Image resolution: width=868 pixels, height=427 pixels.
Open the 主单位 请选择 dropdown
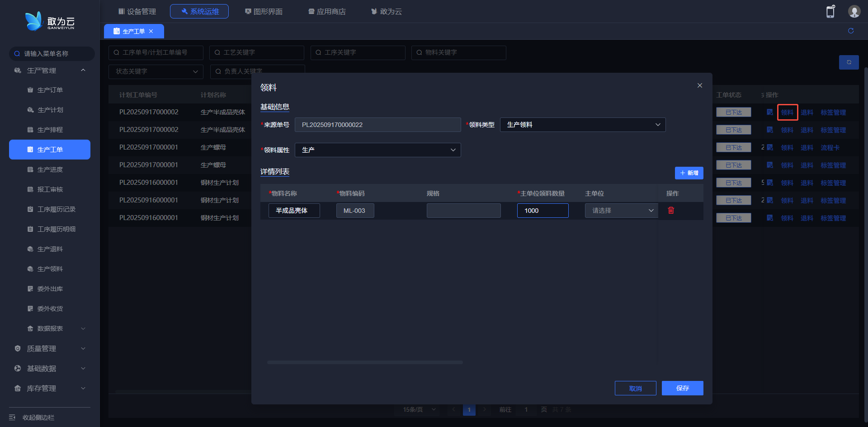(621, 211)
